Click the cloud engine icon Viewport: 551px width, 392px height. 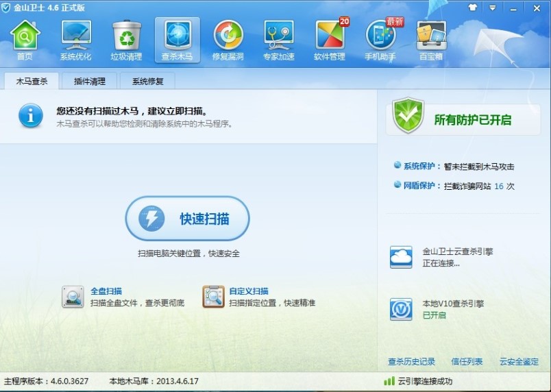(x=401, y=257)
